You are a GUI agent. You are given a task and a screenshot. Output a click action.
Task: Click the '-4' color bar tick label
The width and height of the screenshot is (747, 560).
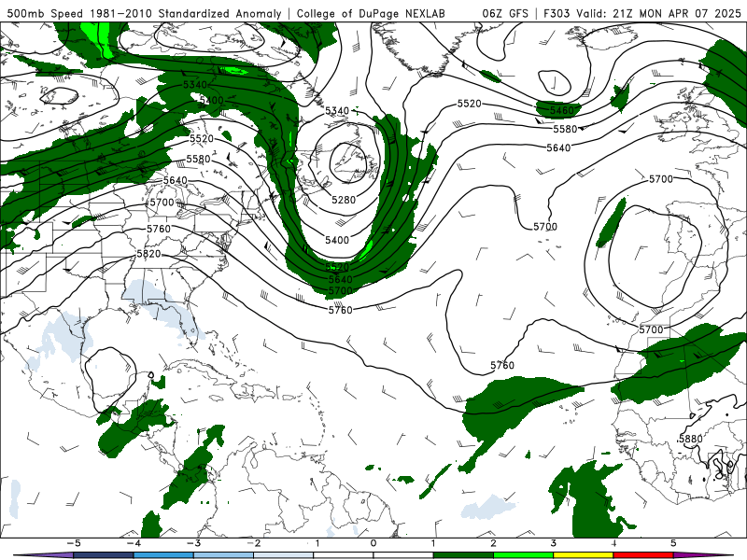pyautogui.click(x=134, y=543)
